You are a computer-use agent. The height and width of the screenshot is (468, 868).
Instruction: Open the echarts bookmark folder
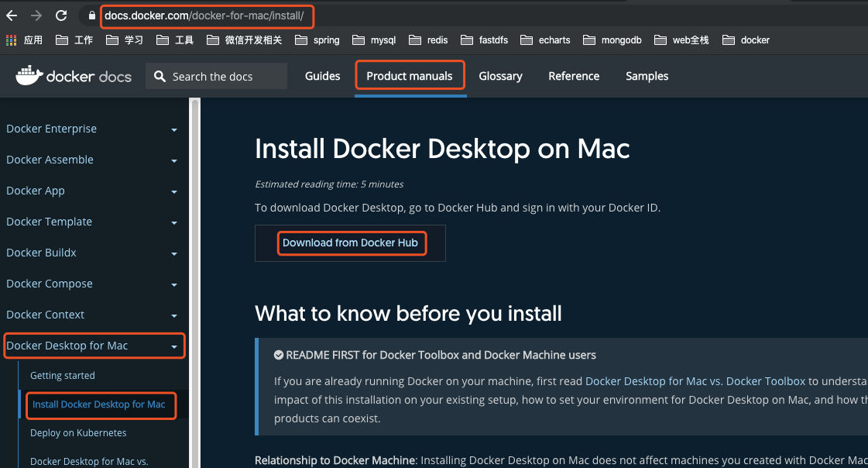545,40
